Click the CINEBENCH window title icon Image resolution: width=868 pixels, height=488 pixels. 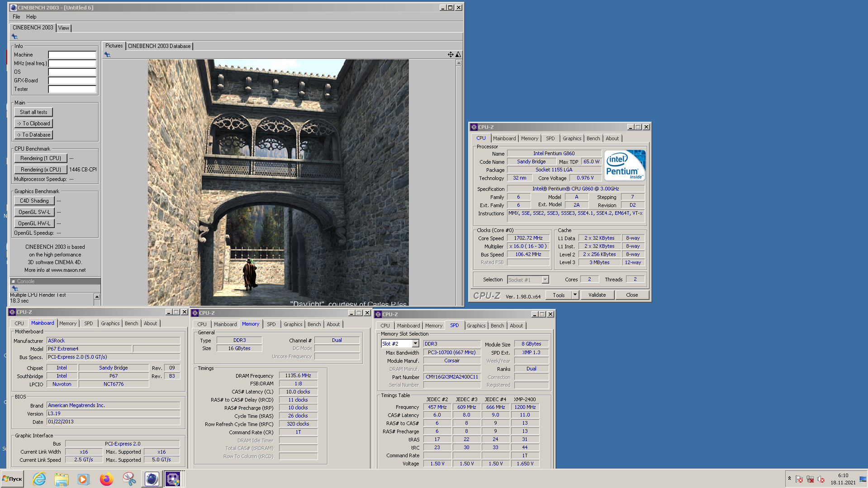(14, 8)
